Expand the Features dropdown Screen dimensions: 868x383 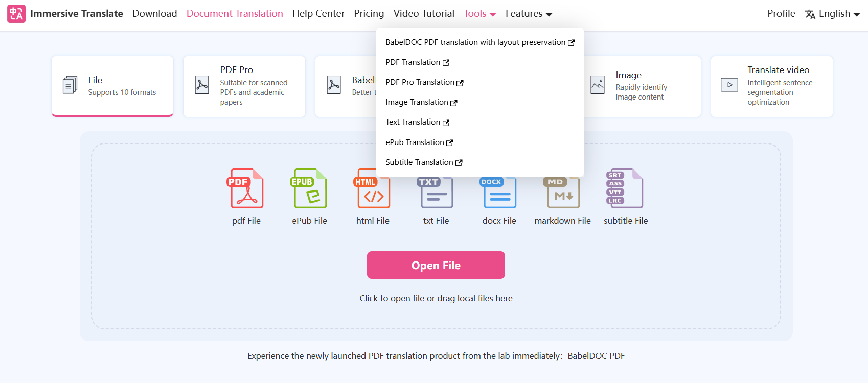529,14
